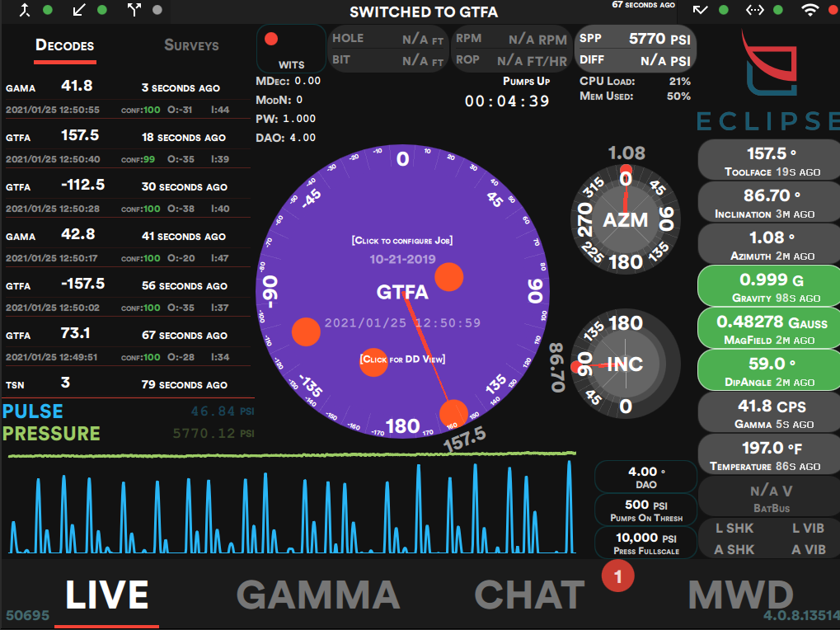Click the checkmark line status icon

point(701,11)
